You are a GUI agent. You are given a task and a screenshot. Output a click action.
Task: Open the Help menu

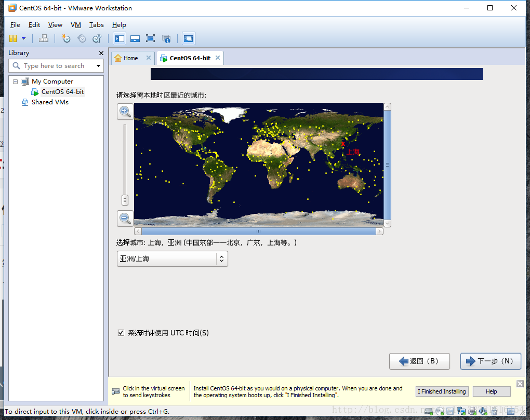pos(119,24)
